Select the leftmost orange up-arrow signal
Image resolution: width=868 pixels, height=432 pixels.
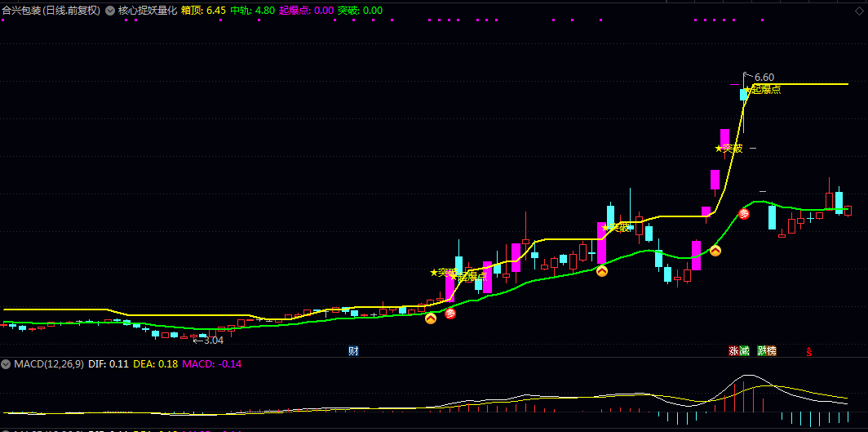tap(431, 318)
